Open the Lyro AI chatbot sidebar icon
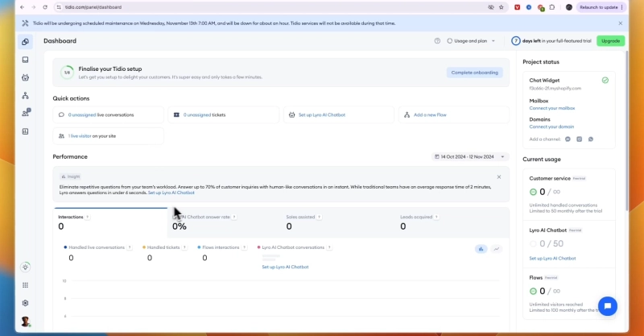Screen dimensions: 644x336 tap(26, 77)
